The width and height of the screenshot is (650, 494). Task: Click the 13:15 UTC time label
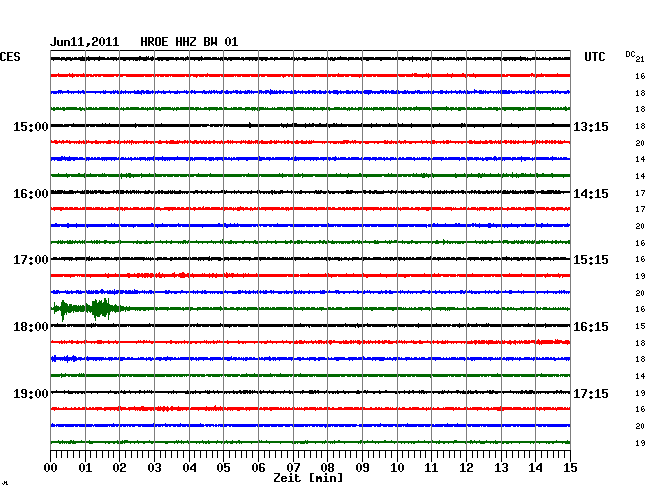[x=591, y=126]
